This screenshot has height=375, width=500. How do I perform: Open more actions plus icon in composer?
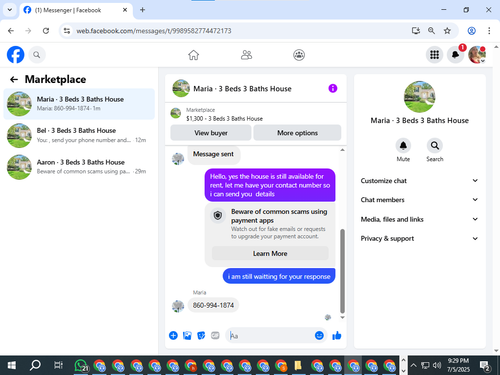click(x=173, y=335)
